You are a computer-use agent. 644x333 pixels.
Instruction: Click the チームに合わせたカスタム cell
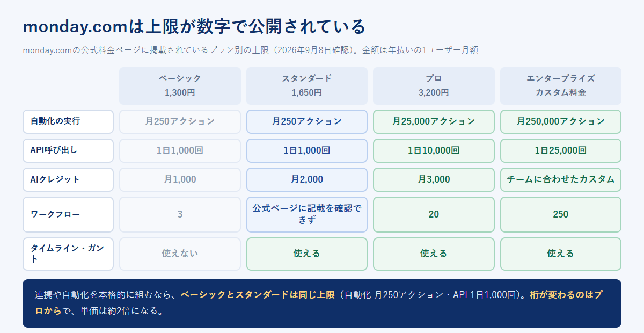point(561,179)
